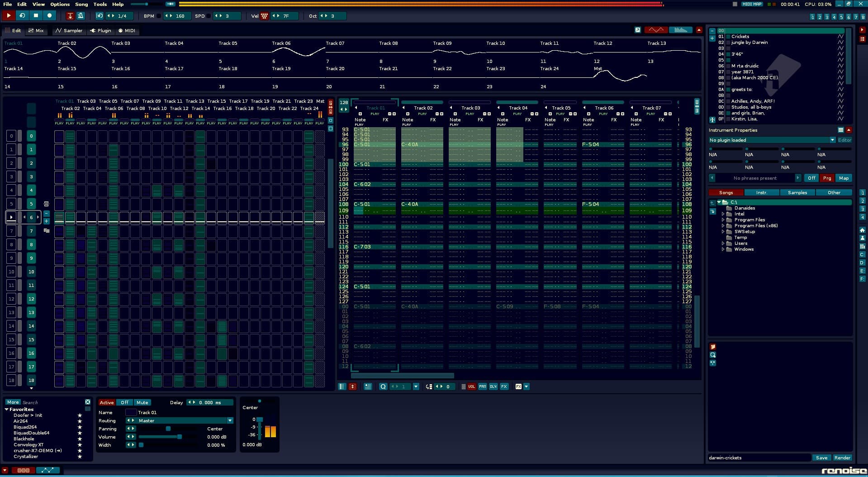Set phrase mode to Off

click(811, 178)
